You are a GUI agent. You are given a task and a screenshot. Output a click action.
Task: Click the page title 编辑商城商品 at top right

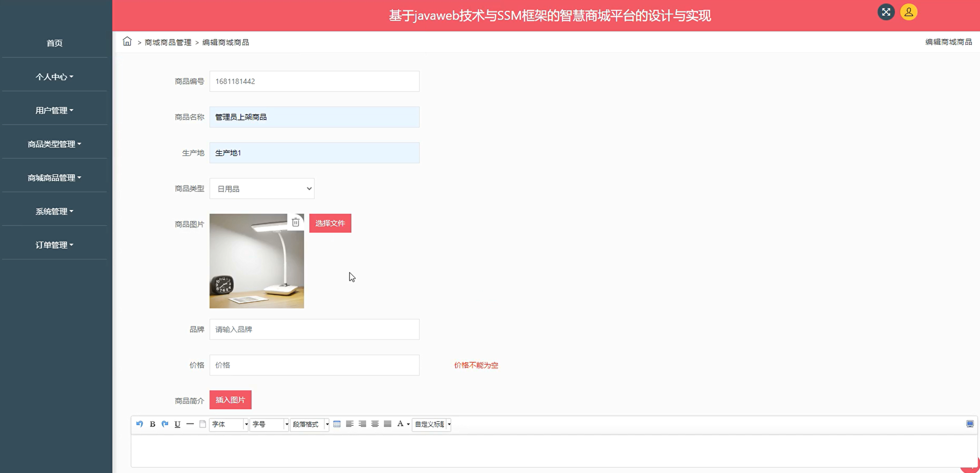[948, 42]
